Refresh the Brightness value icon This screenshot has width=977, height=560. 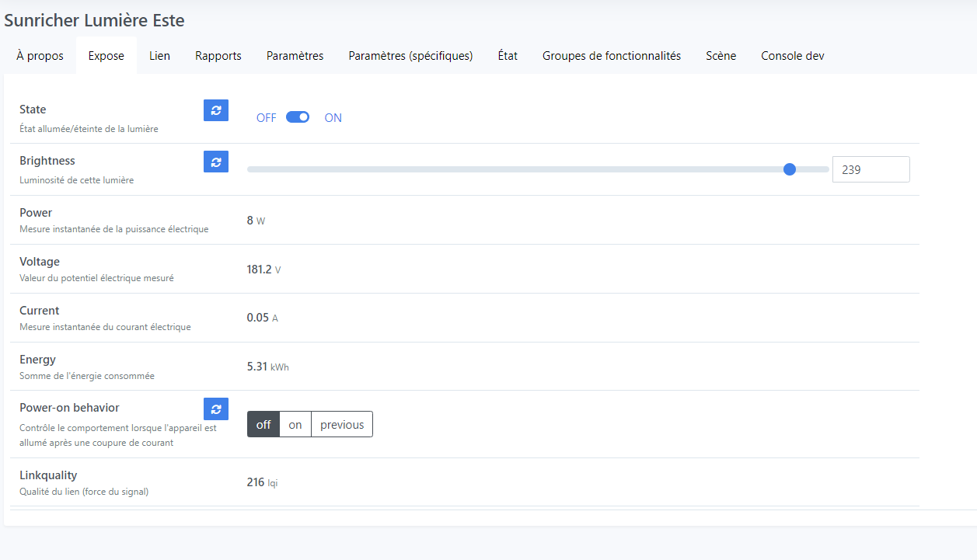[x=216, y=162]
